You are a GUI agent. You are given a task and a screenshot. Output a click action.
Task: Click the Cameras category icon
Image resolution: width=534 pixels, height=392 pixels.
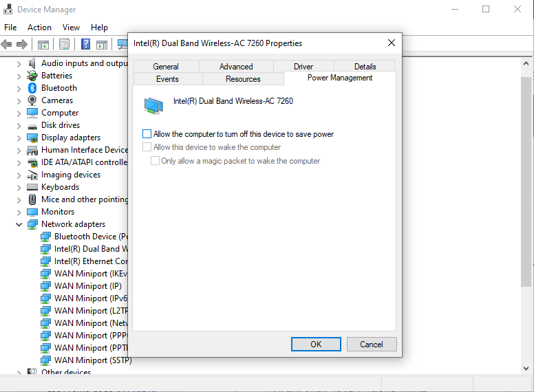[x=32, y=100]
